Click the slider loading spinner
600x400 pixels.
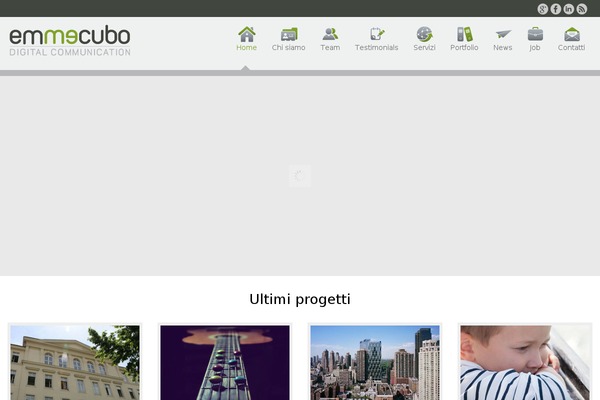[300, 176]
